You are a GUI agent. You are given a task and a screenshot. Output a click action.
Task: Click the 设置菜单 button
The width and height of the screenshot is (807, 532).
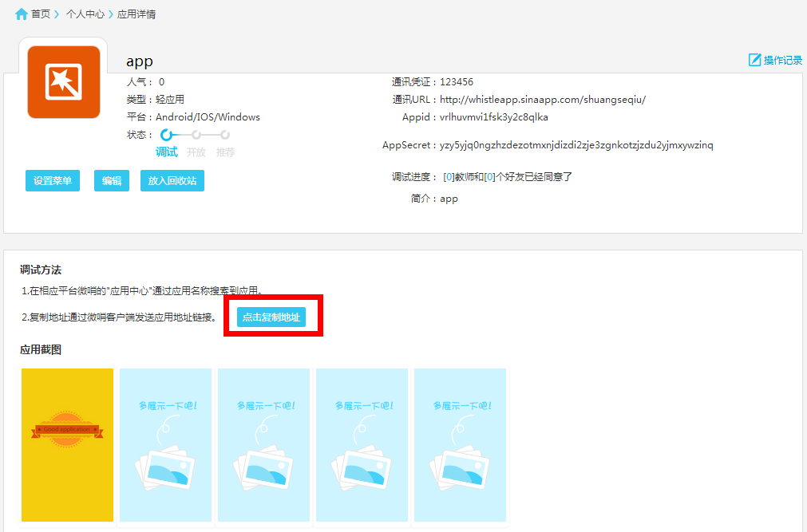point(53,181)
